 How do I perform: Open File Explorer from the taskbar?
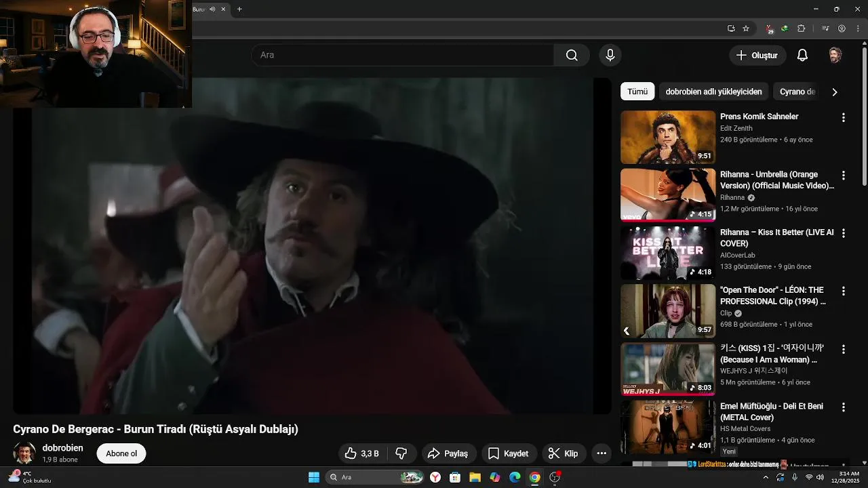[475, 477]
